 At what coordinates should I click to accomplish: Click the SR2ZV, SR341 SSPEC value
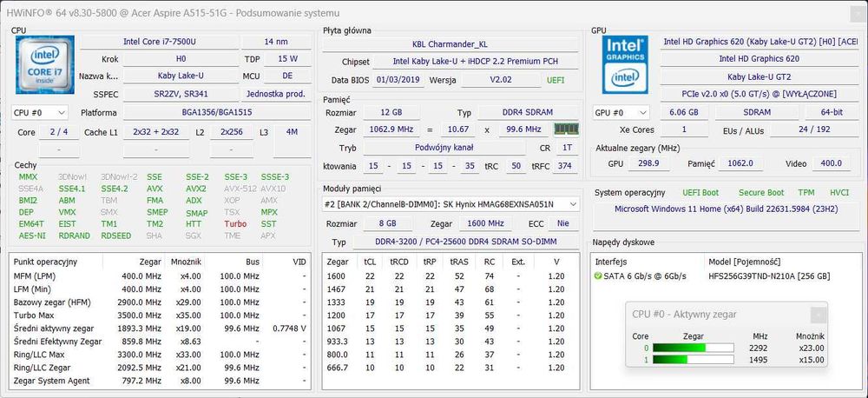point(181,94)
